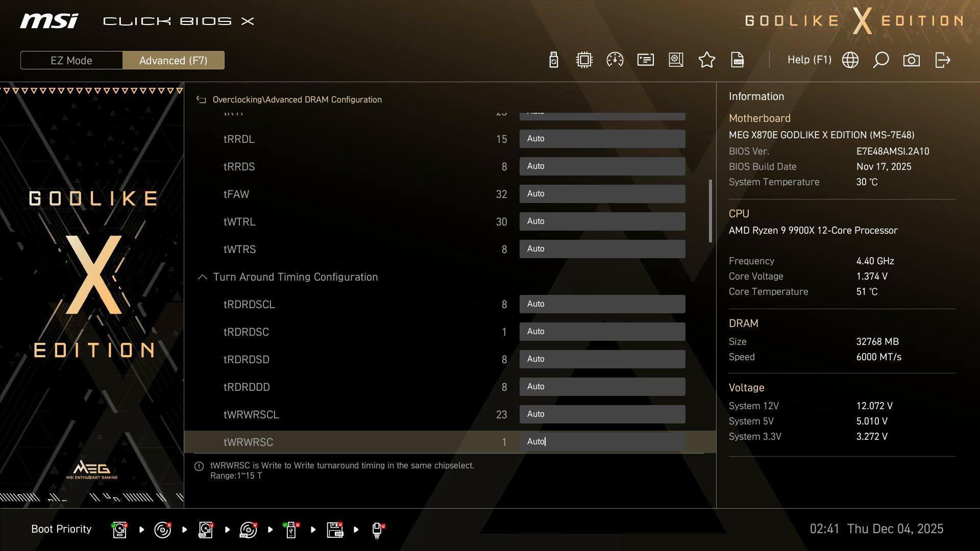Open the settings book icon in toolbar
The image size is (980, 551).
(676, 60)
